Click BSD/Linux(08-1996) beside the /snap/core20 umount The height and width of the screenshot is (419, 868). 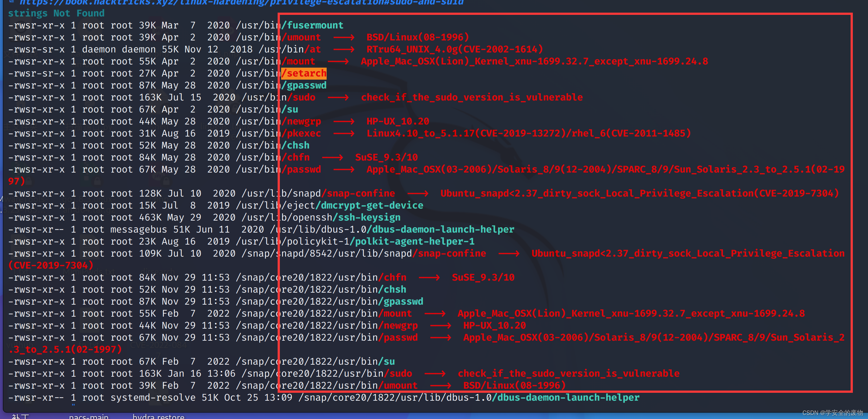tap(514, 386)
